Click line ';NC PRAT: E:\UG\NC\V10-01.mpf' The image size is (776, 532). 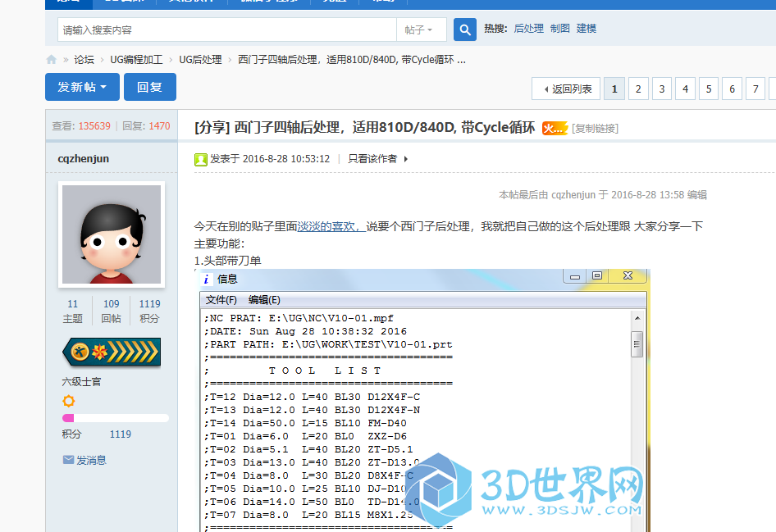point(299,318)
